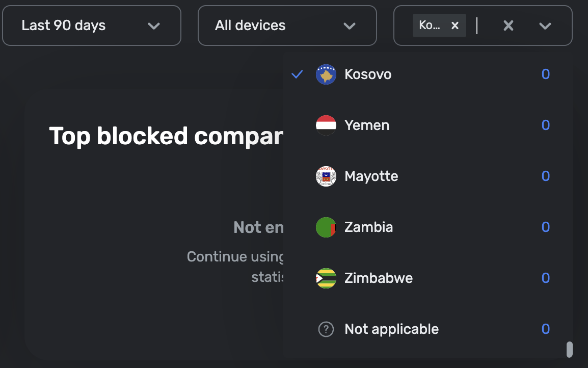
Task: Select Zambia from the country list
Action: [368, 227]
